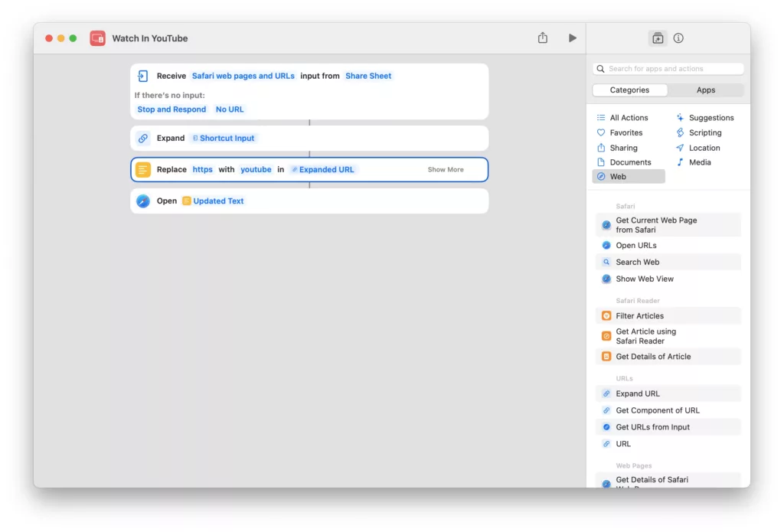Add Open URLs action

coord(668,246)
